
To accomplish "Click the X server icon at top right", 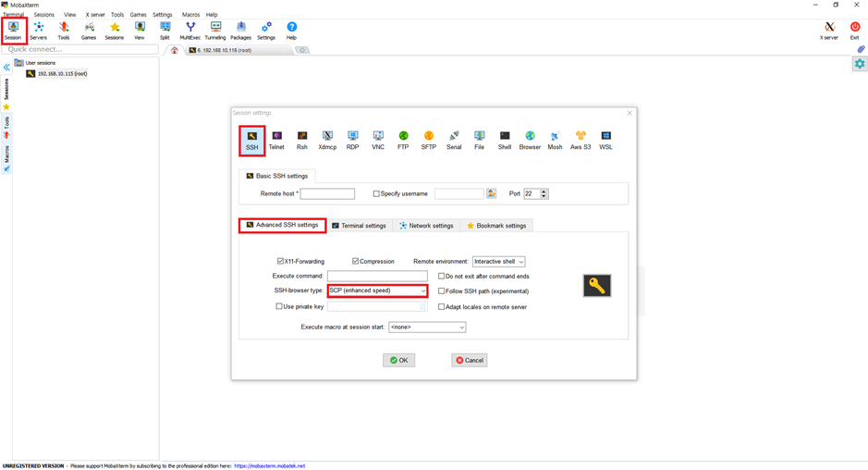I will [829, 31].
